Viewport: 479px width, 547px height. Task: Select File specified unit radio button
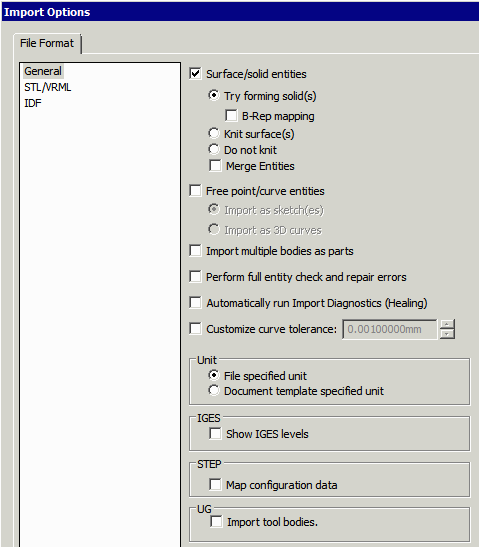coord(214,375)
